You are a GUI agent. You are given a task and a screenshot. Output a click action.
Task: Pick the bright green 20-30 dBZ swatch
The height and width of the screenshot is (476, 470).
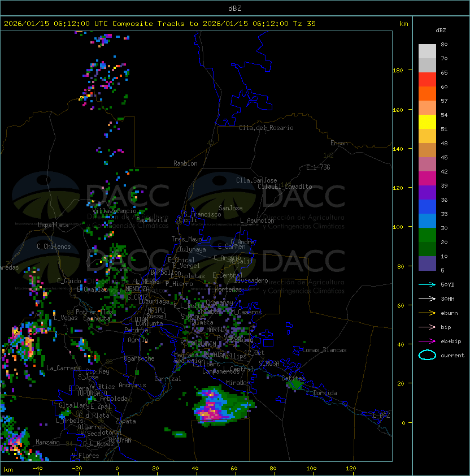pos(427,235)
